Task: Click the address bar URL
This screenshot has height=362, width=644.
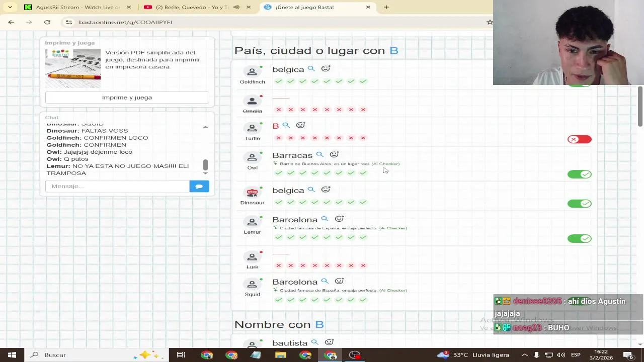Action: coord(126,22)
